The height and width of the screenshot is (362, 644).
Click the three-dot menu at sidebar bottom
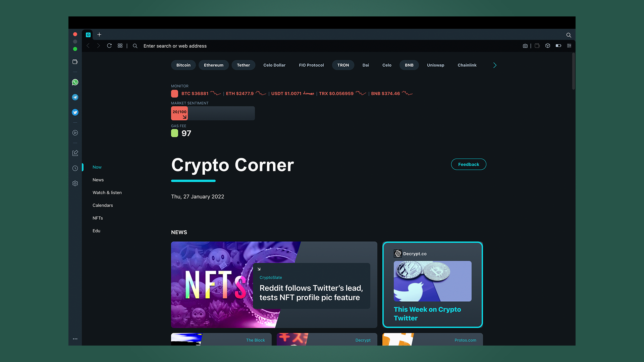coord(75,339)
